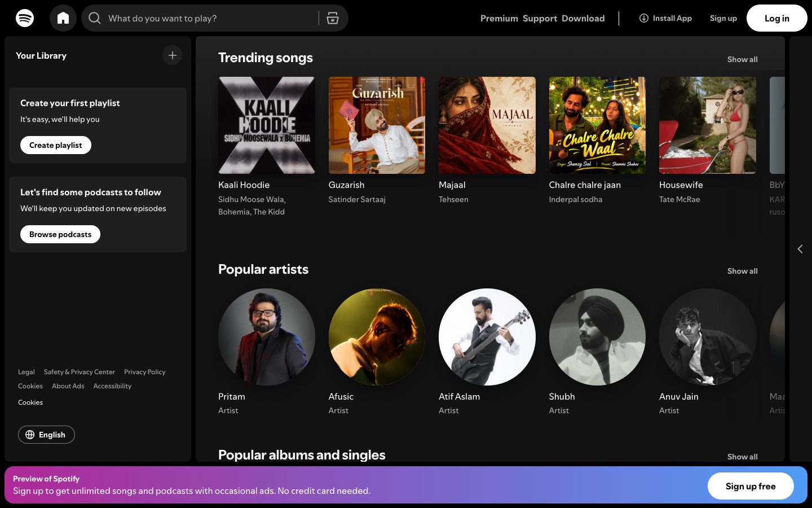Open the Privacy Policy link
812x508 pixels.
(x=145, y=372)
